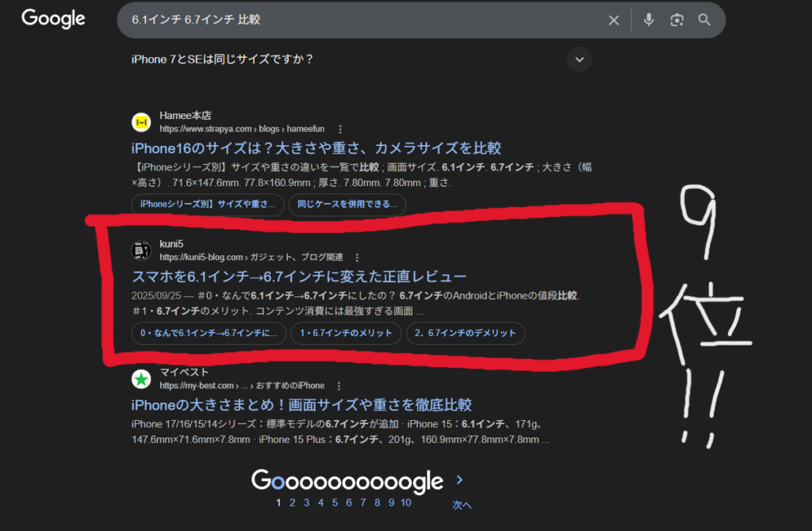Open more options for マイベスト result
This screenshot has width=812, height=531.
coord(335,386)
